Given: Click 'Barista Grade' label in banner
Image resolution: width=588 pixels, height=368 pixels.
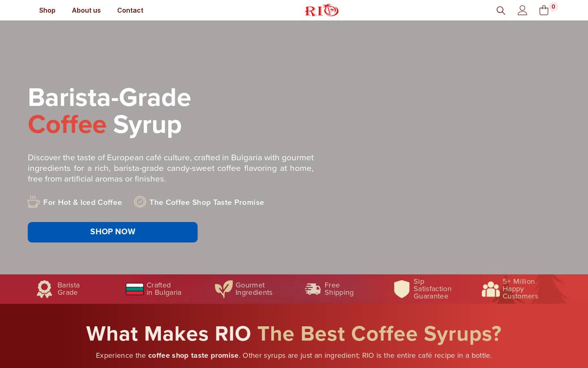Looking at the screenshot, I should (69, 289).
